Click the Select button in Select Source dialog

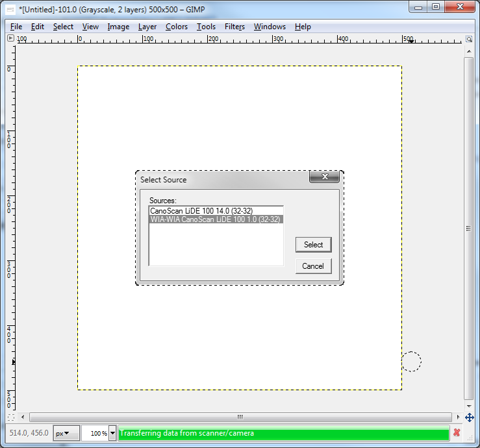pos(314,245)
